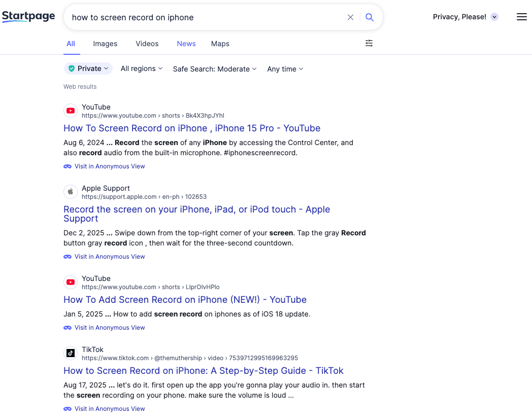
Task: Click the Apple Support favicon
Action: point(71,192)
